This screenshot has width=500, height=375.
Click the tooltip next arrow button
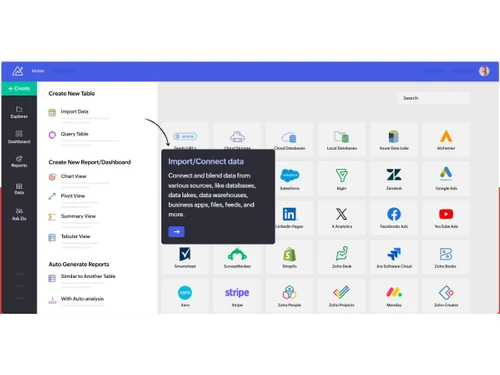pos(176,231)
